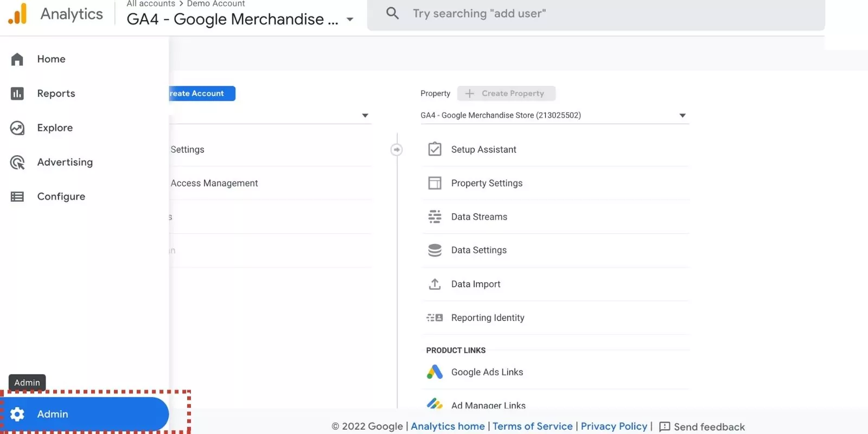Viewport: 868px width, 434px height.
Task: Click the Google Ads Links logo
Action: [435, 372]
